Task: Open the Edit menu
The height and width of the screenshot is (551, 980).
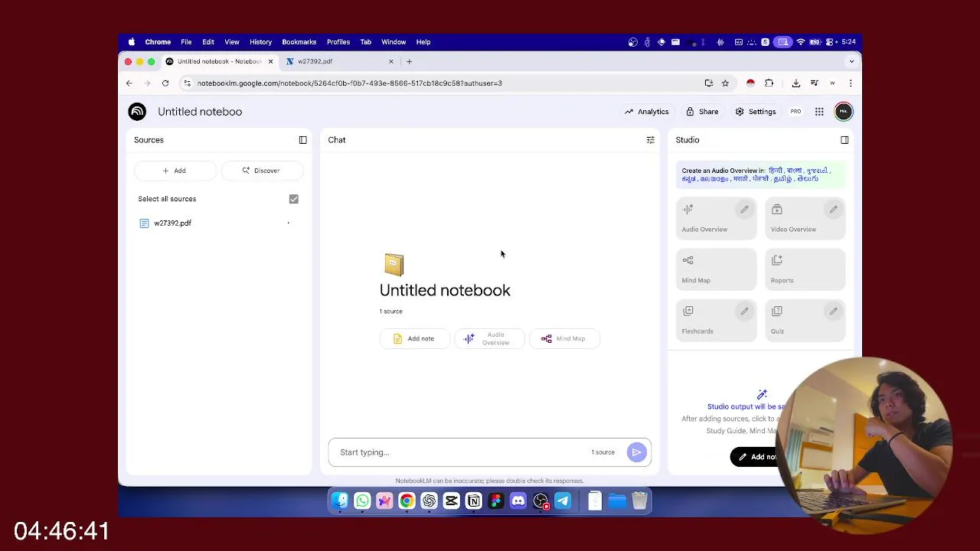Action: [x=208, y=42]
